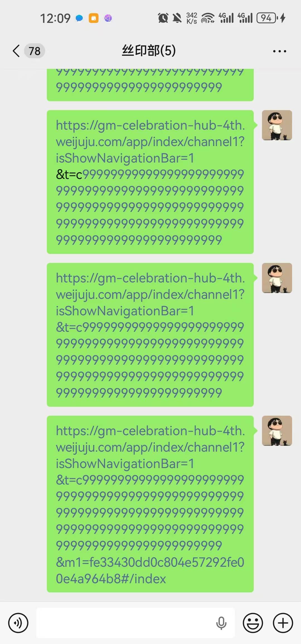
Task: Open the plus attachments menu
Action: [x=283, y=623]
